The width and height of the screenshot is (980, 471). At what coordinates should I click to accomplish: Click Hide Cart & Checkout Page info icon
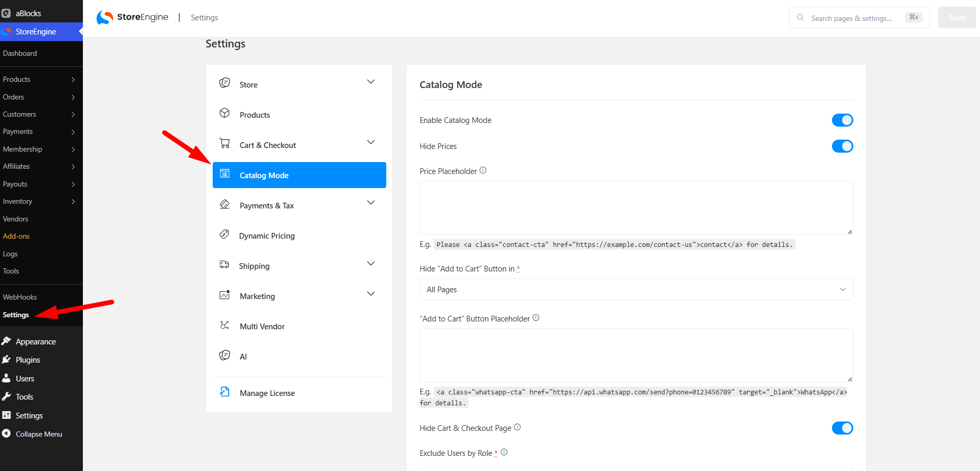coord(517,427)
